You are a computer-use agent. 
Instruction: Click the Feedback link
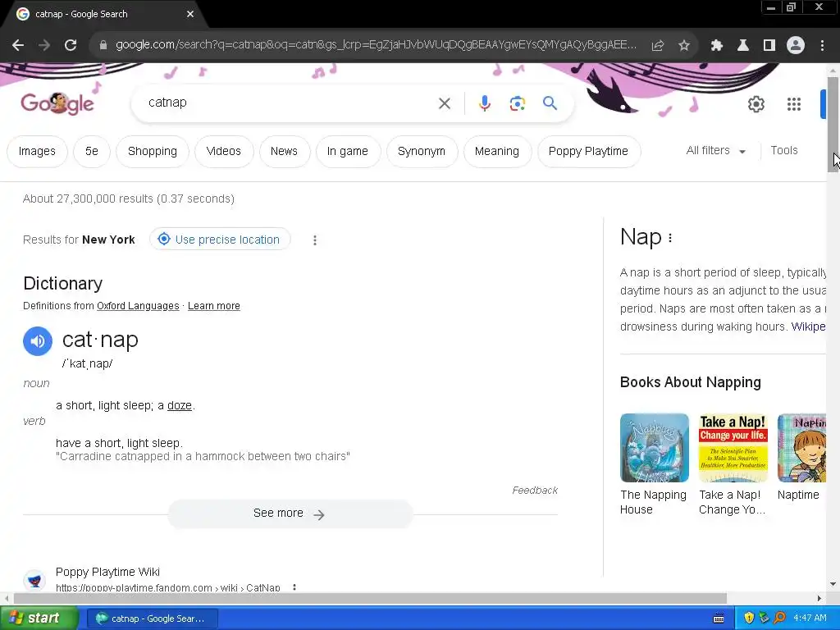(x=535, y=491)
